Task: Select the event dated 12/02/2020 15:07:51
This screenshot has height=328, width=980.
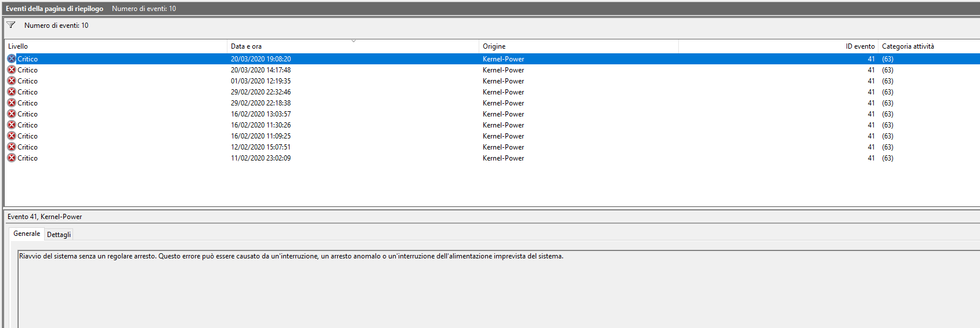Action: [x=492, y=147]
